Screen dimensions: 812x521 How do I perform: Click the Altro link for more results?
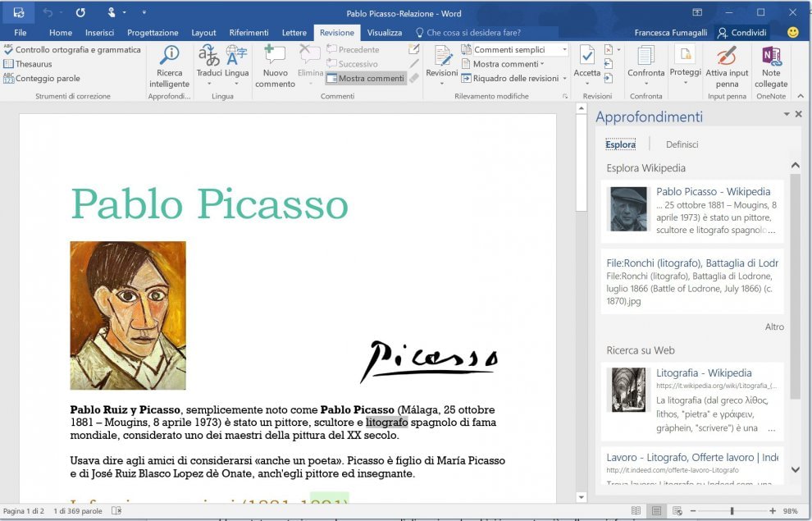point(774,327)
